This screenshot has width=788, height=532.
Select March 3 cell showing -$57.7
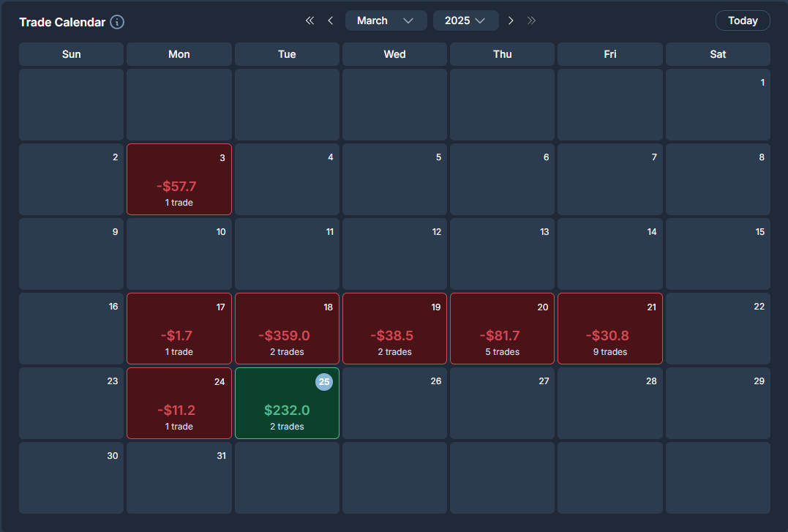coord(179,179)
